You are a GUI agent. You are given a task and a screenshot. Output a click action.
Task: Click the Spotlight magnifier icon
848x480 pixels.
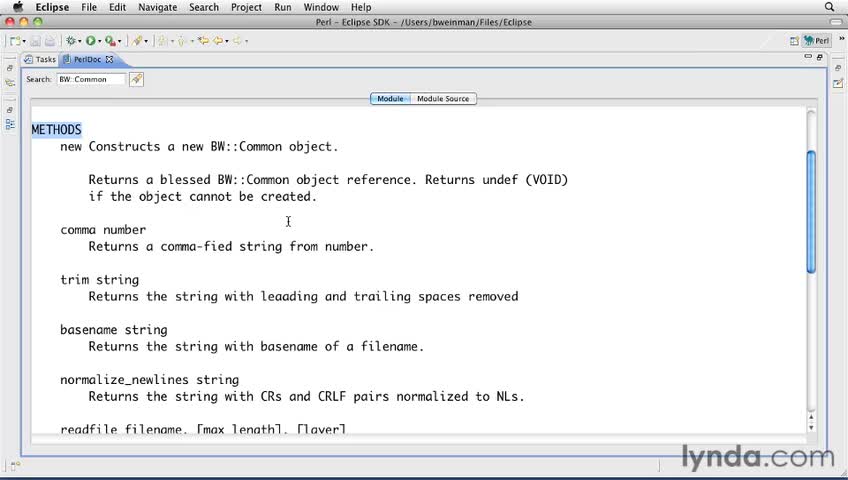coord(829,7)
